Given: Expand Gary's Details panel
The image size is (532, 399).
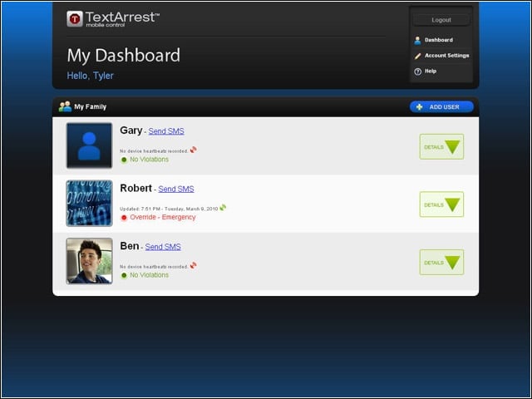Looking at the screenshot, I should click(441, 146).
